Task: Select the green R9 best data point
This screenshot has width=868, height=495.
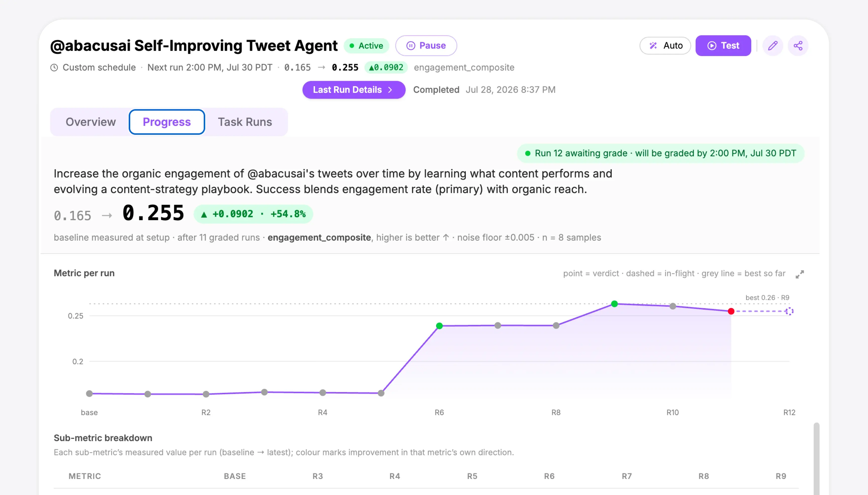Action: click(614, 304)
